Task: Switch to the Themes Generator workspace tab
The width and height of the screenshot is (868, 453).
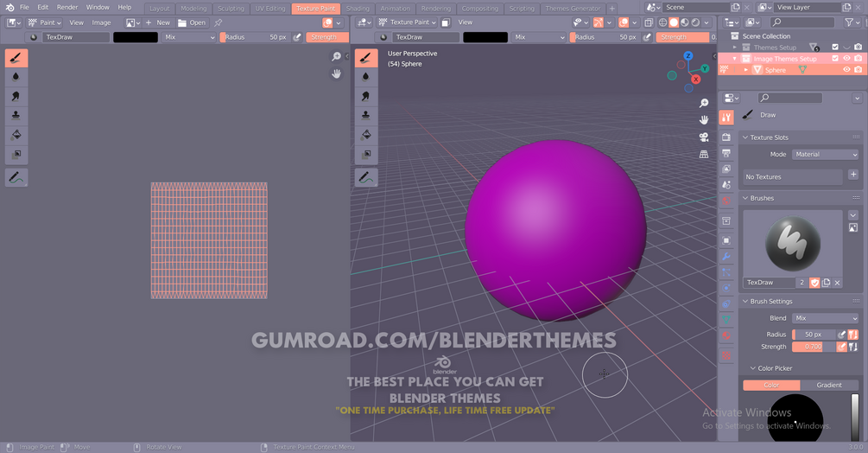Action: click(x=573, y=9)
